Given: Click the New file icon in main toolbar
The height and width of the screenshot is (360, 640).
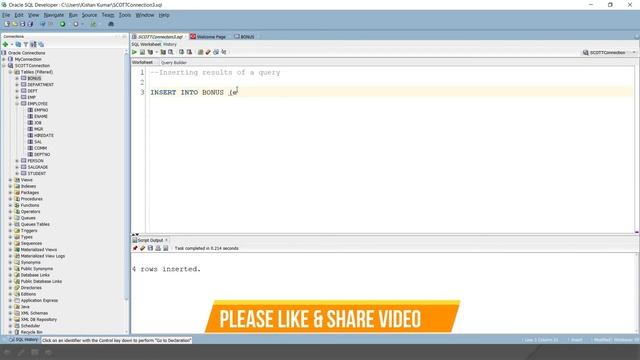Looking at the screenshot, I should [7, 24].
